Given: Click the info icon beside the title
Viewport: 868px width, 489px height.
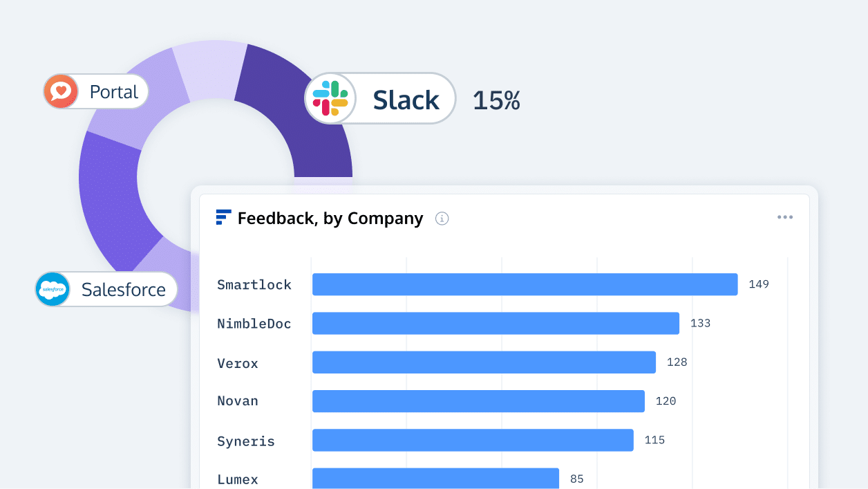Looking at the screenshot, I should click(442, 219).
